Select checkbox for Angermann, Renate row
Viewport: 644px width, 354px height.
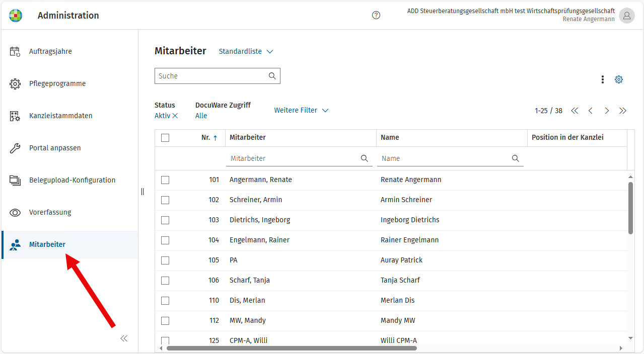pos(165,180)
